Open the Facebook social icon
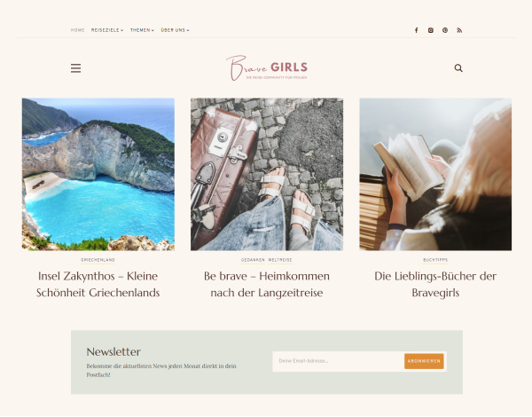This screenshot has height=417, width=532. (417, 30)
